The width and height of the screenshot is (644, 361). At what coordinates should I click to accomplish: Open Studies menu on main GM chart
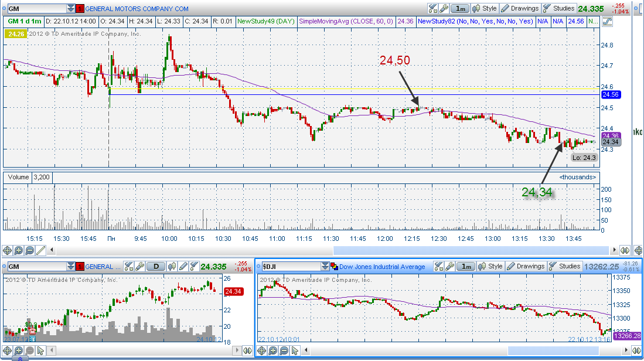558,8
